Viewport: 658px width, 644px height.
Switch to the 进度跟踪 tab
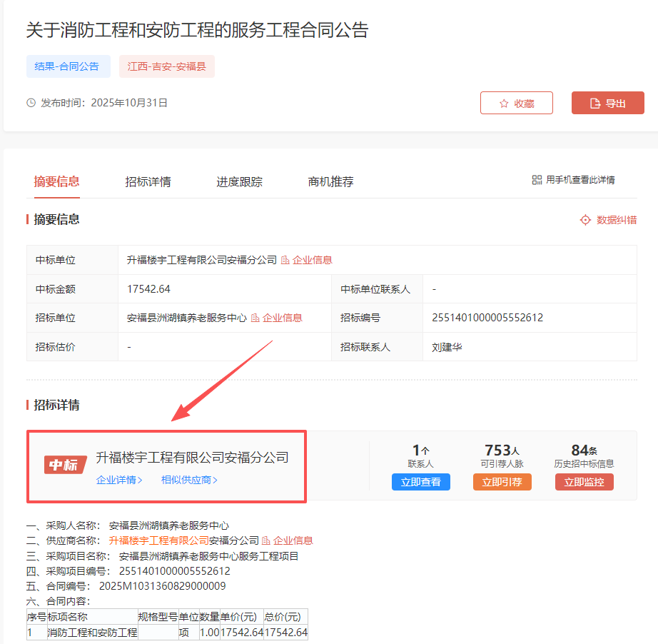(x=239, y=181)
